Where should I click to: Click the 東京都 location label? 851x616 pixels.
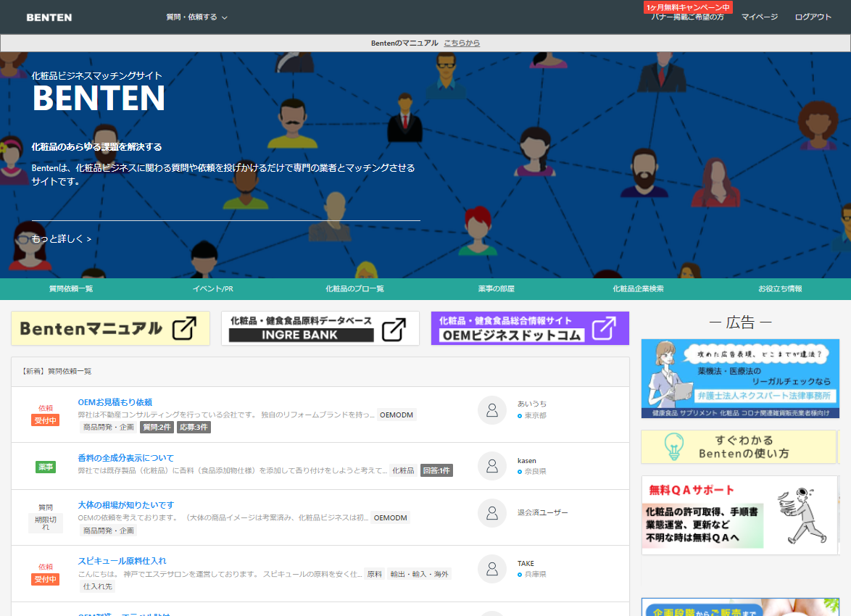point(535,416)
